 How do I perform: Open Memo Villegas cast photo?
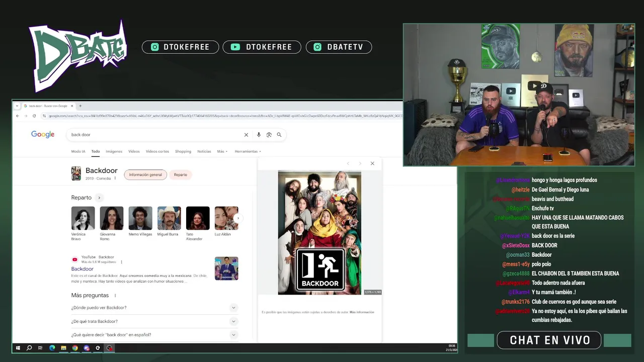(x=140, y=218)
